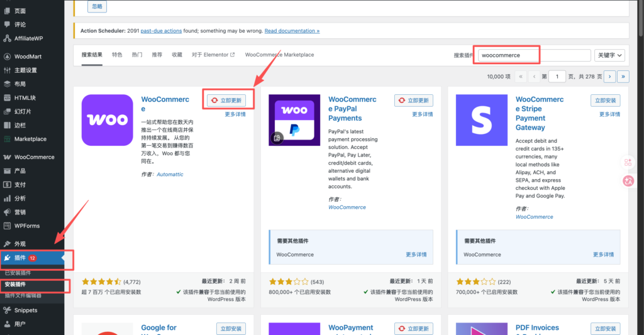The image size is (644, 335).
Task: Open WoodMart theme icon in sidebar
Action: click(x=7, y=56)
